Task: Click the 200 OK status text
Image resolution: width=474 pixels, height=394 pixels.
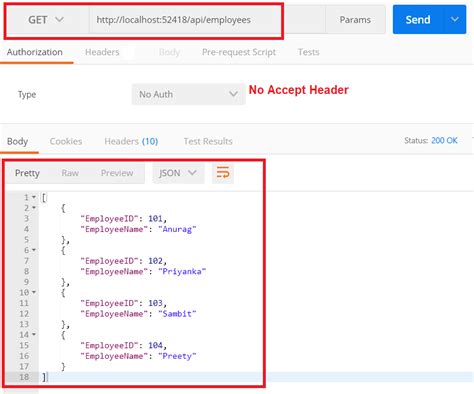Action: click(x=444, y=141)
